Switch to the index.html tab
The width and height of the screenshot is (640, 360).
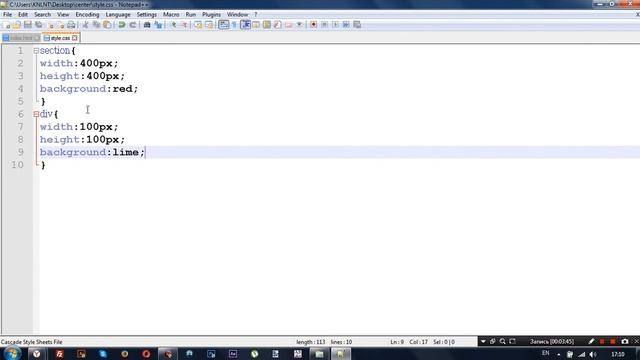[x=20, y=38]
